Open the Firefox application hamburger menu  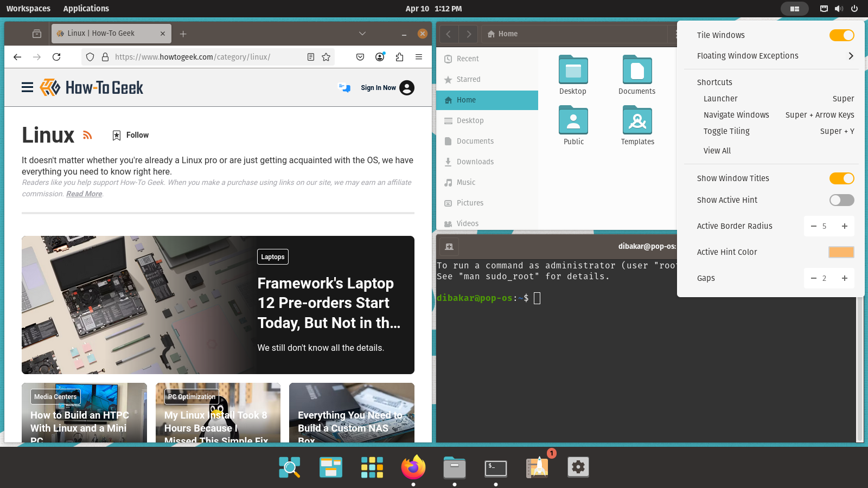click(419, 57)
